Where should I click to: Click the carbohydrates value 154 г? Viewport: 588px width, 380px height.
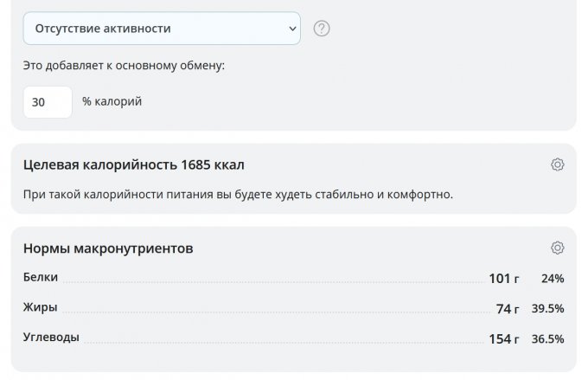(504, 339)
